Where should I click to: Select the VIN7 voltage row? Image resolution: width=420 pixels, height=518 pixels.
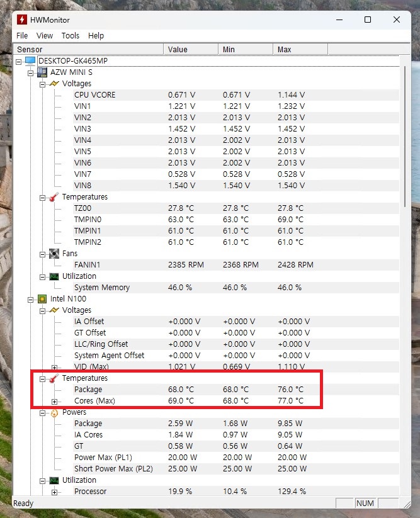(x=236, y=174)
